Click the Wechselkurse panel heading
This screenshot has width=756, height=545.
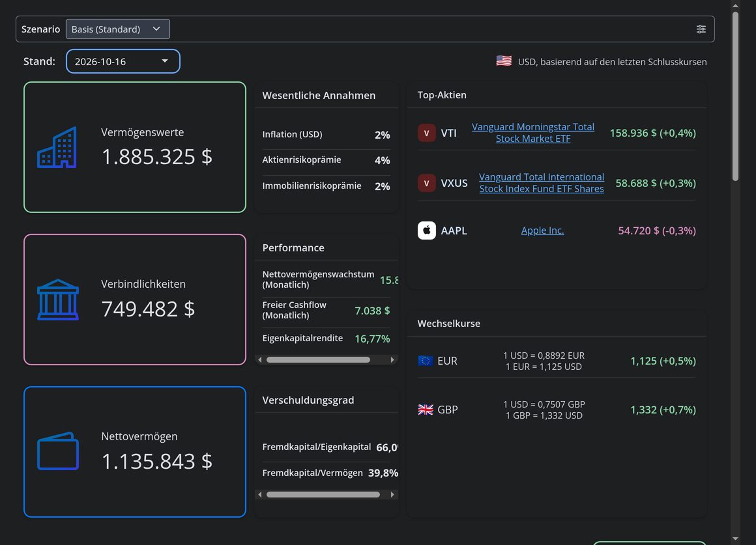pos(449,324)
